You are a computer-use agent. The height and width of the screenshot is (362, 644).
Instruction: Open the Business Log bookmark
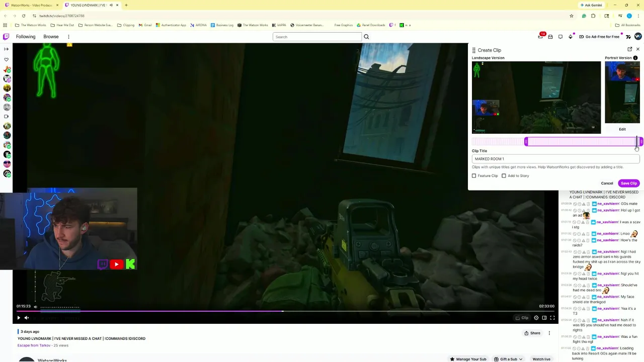point(222,25)
